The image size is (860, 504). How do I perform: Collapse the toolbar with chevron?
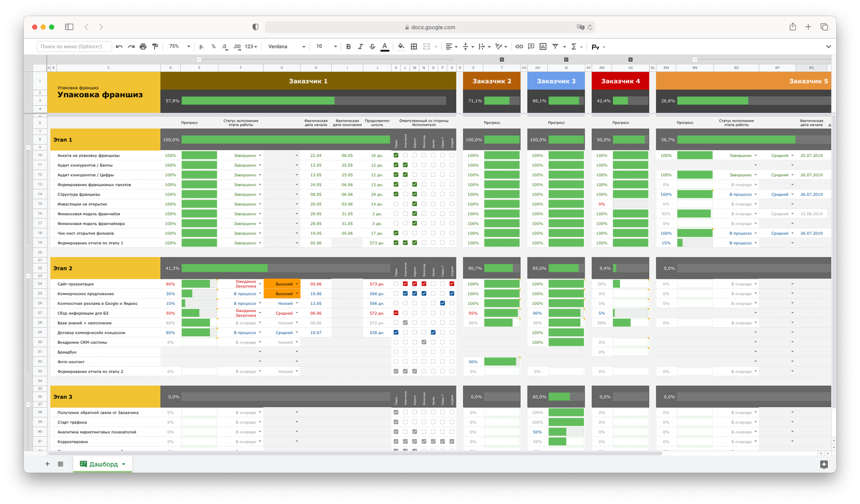(x=828, y=47)
